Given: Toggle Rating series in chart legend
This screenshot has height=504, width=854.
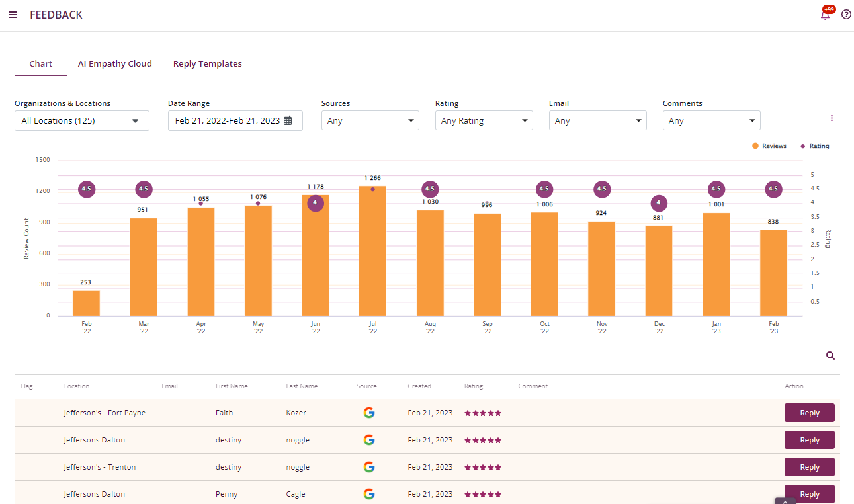Looking at the screenshot, I should pyautogui.click(x=815, y=146).
